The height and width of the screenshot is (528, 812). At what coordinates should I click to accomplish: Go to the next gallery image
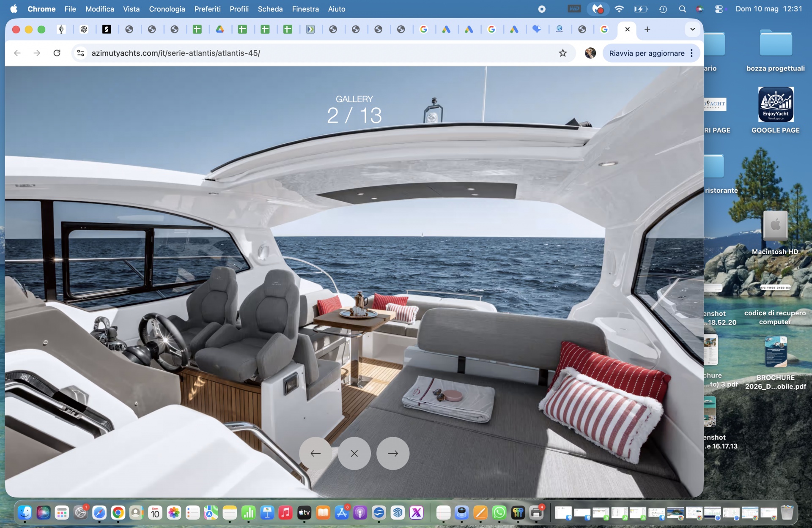point(392,453)
